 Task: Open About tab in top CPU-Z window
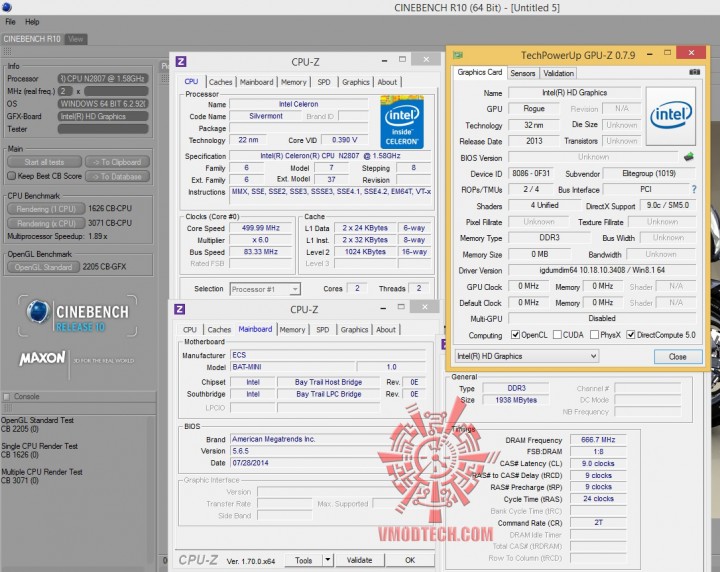[x=387, y=82]
